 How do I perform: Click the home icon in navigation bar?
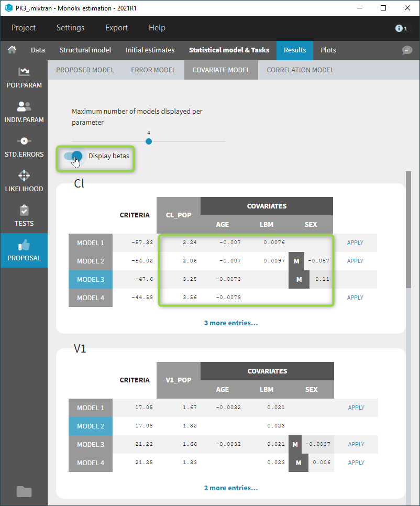tap(12, 50)
